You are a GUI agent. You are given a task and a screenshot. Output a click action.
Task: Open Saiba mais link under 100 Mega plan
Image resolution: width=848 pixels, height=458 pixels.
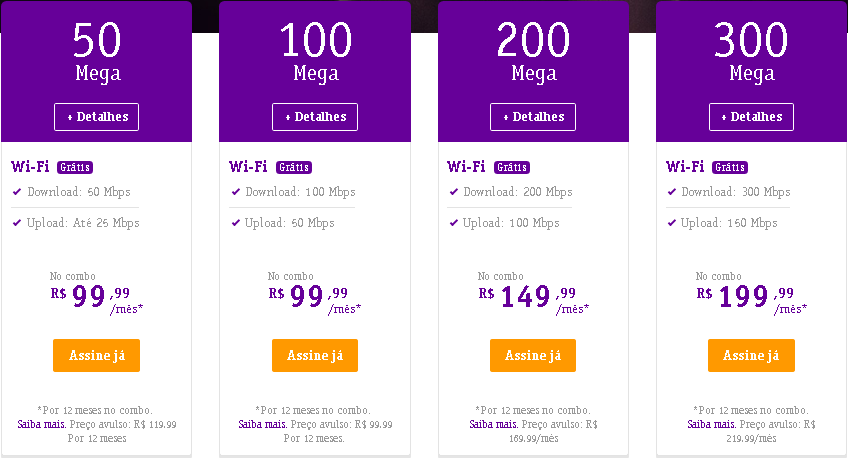click(263, 424)
